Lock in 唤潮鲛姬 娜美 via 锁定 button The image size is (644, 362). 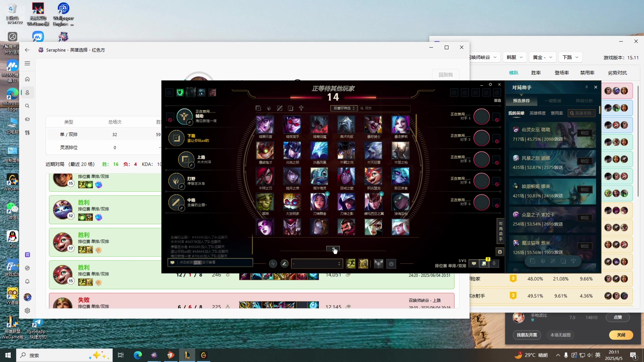point(585,190)
